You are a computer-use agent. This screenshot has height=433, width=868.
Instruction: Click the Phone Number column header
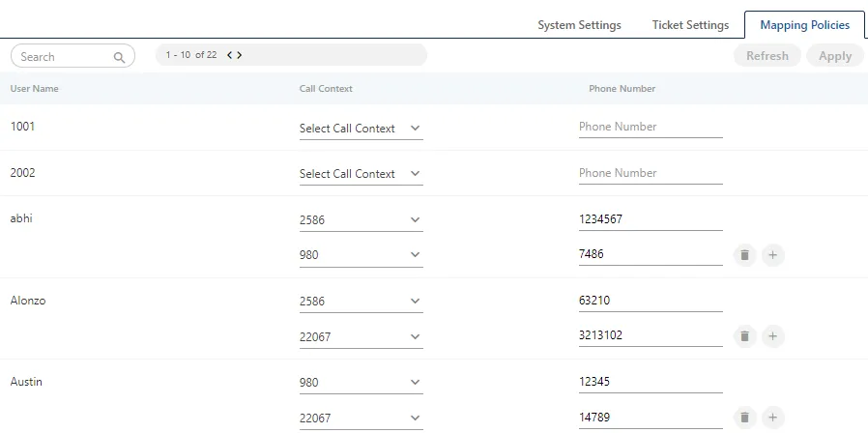click(x=622, y=89)
